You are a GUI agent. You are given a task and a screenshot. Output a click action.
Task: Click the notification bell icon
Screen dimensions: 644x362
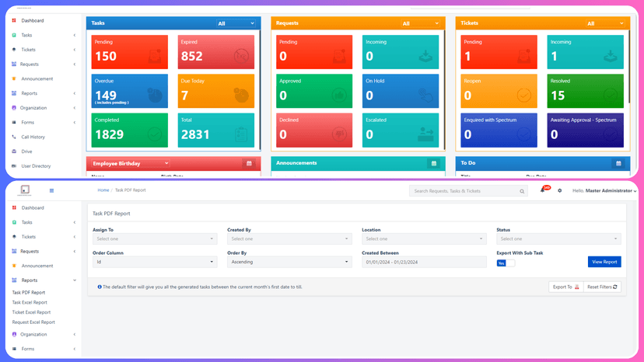tap(543, 190)
